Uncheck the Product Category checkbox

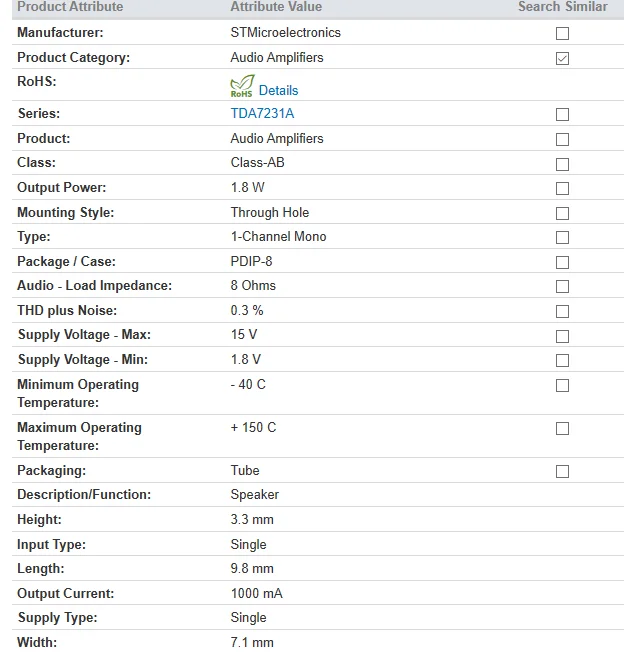(x=562, y=58)
